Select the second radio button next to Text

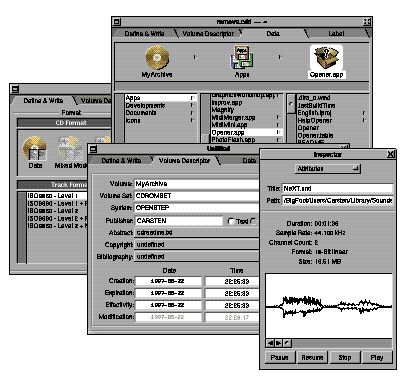tap(253, 221)
